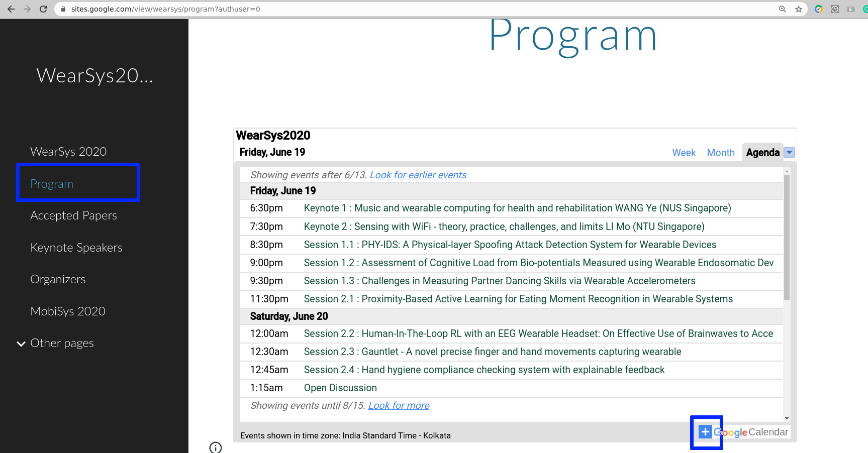Add calendar using the blue plus icon
This screenshot has height=453, width=868.
point(706,432)
